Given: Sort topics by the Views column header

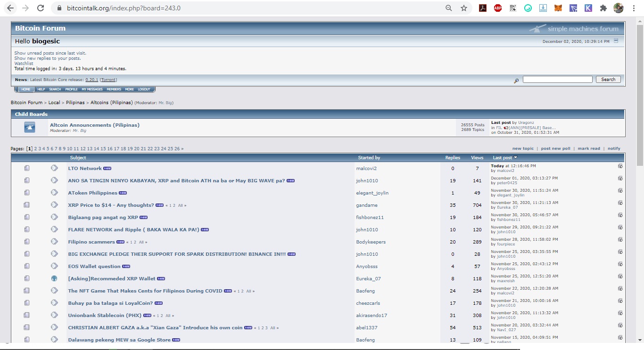Looking at the screenshot, I should [x=477, y=158].
